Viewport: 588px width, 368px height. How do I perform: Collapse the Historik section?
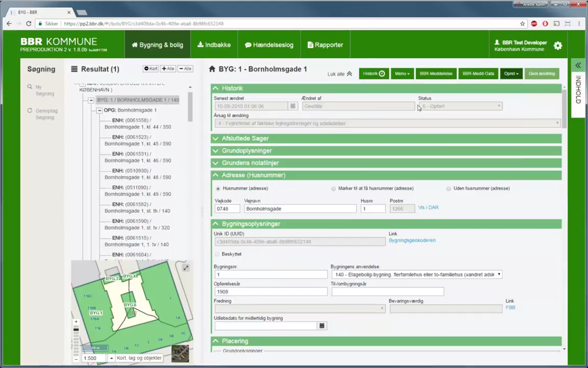click(386, 88)
